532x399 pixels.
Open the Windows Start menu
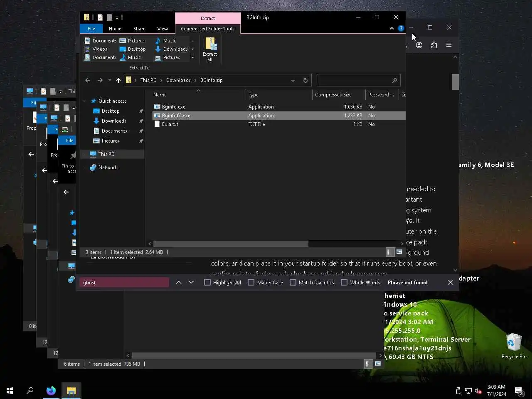(x=10, y=391)
